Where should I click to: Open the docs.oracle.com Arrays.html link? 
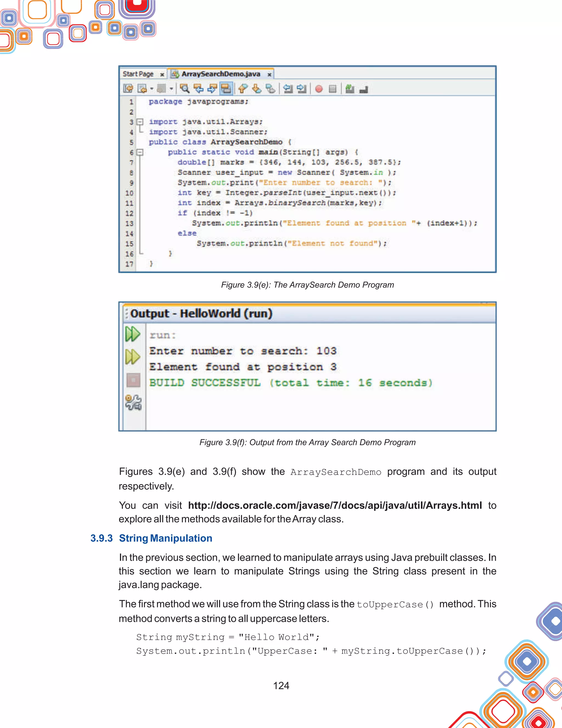click(x=335, y=505)
